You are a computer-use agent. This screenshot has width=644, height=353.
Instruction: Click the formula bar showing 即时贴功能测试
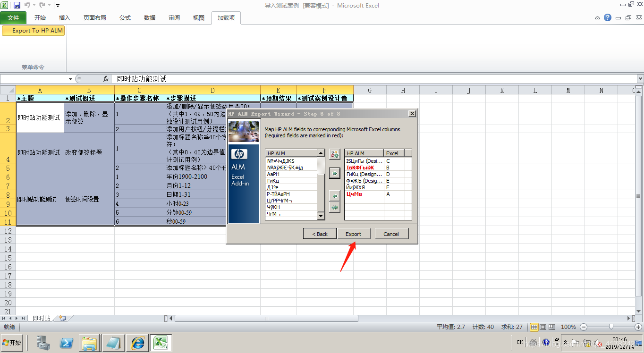374,79
